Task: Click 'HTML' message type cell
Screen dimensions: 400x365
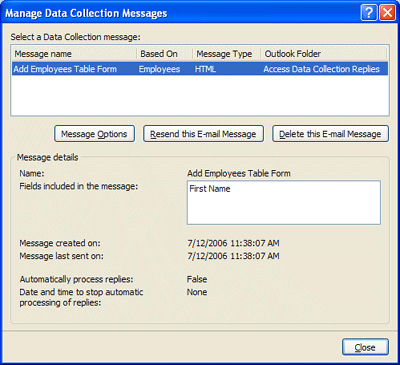Action: pos(205,69)
